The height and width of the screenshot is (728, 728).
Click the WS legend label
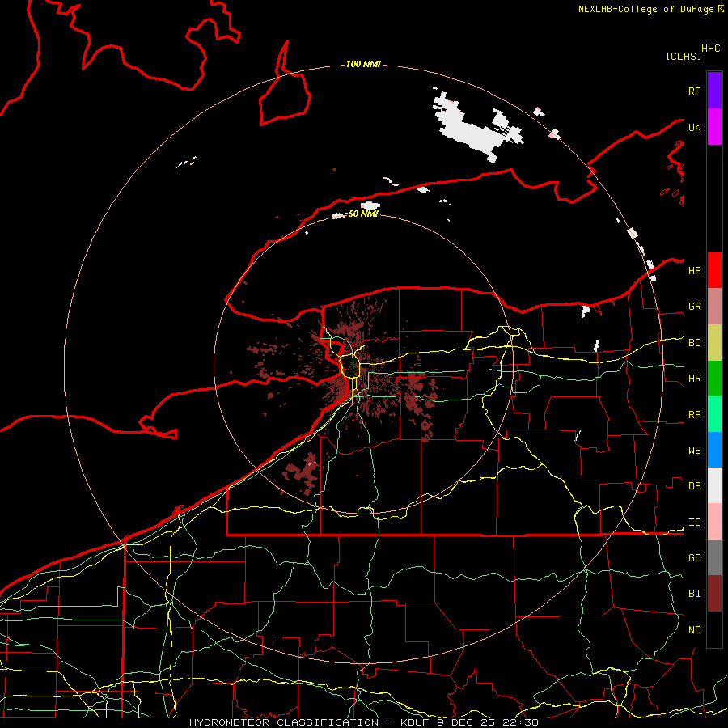(694, 450)
